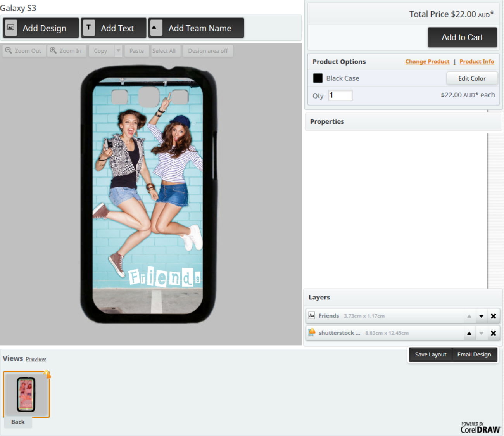Select the Friends layer row

pos(384,316)
